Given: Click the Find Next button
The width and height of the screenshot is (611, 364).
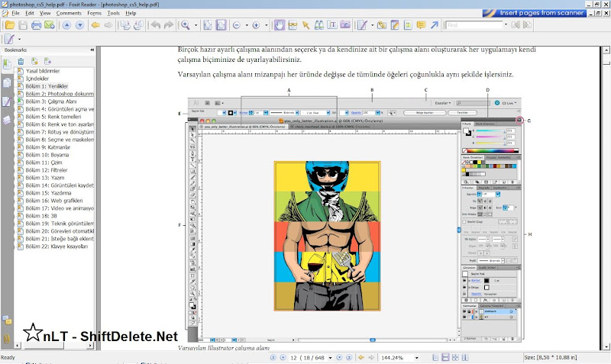Looking at the screenshot, I should (x=527, y=25).
